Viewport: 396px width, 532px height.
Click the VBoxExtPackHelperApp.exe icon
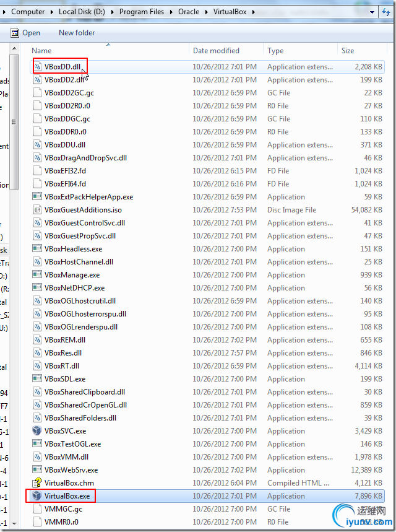click(x=37, y=197)
